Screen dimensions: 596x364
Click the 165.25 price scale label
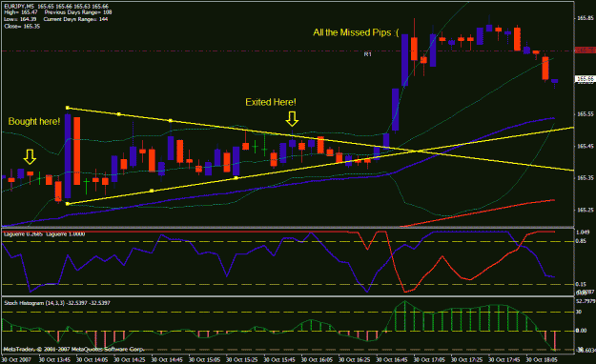(x=585, y=210)
